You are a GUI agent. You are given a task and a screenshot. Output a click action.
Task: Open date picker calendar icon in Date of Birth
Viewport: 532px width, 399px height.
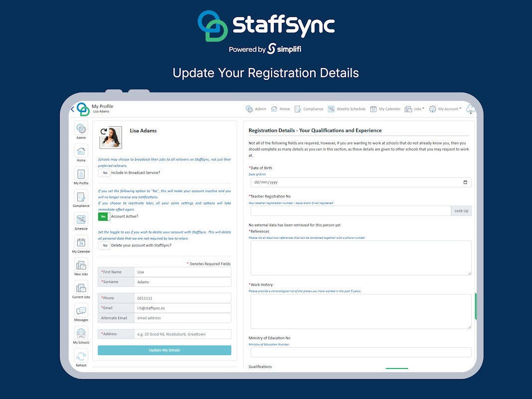[x=465, y=183]
